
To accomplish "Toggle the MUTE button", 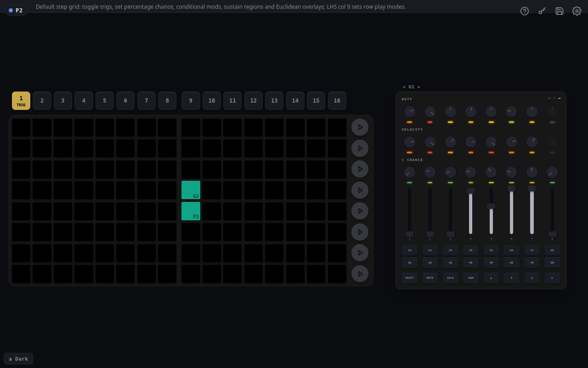I will [x=430, y=278].
